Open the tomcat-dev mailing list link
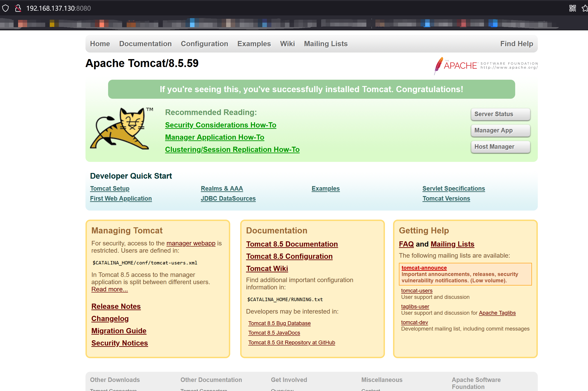 click(414, 322)
